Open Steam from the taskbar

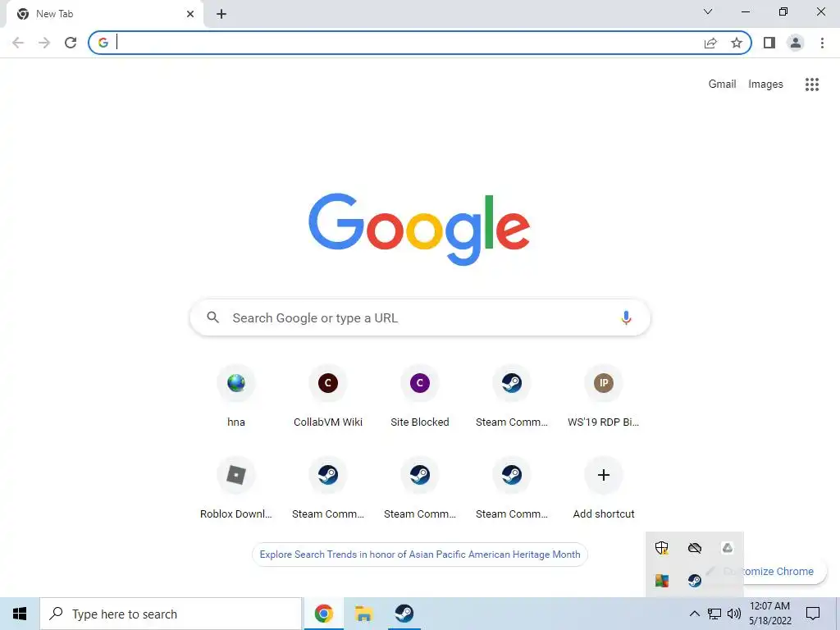(x=404, y=614)
